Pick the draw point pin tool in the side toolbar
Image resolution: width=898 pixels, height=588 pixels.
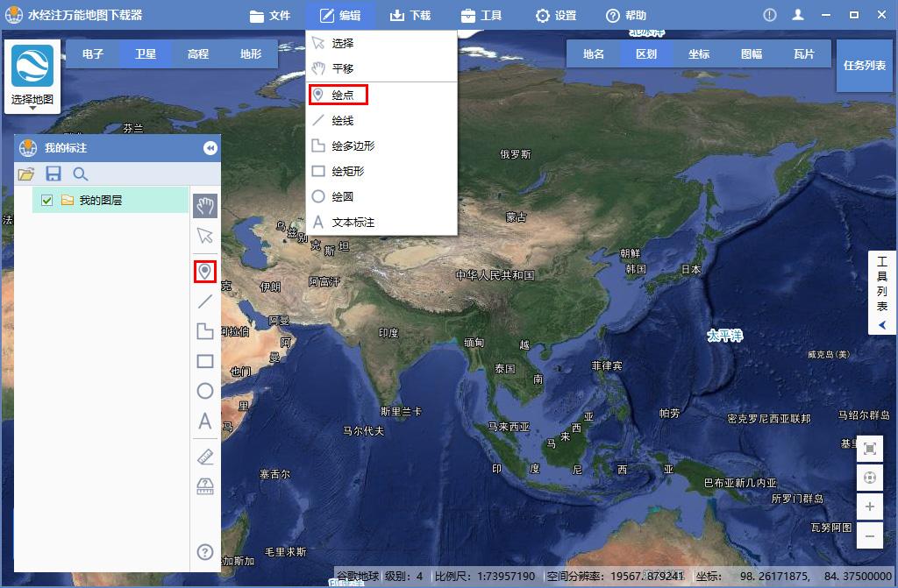(x=205, y=272)
